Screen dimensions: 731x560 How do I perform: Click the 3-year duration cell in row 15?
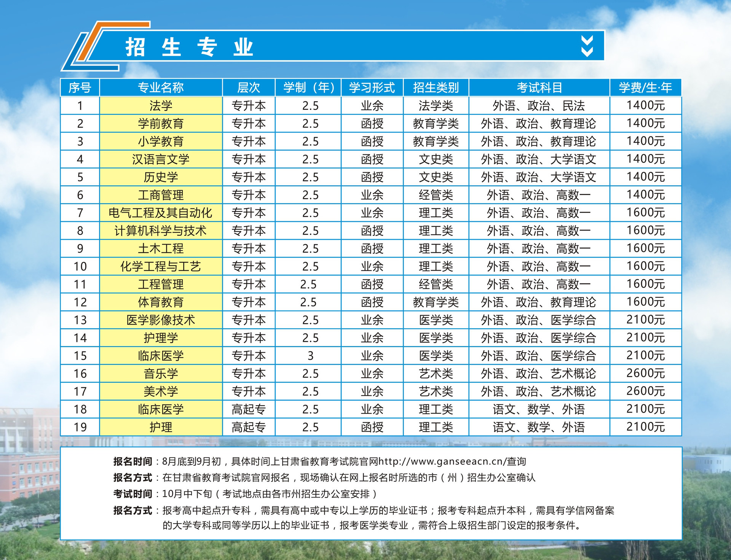pos(308,356)
